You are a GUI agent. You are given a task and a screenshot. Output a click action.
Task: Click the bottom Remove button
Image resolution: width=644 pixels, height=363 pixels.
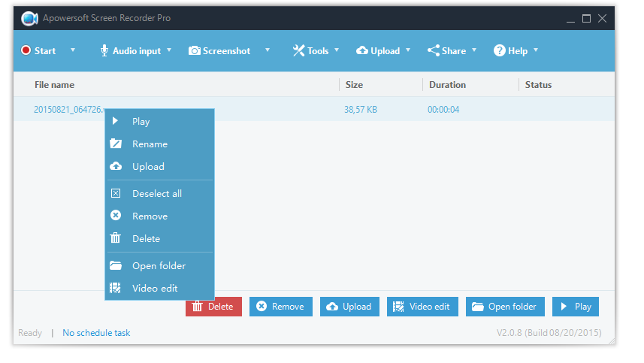click(x=281, y=307)
